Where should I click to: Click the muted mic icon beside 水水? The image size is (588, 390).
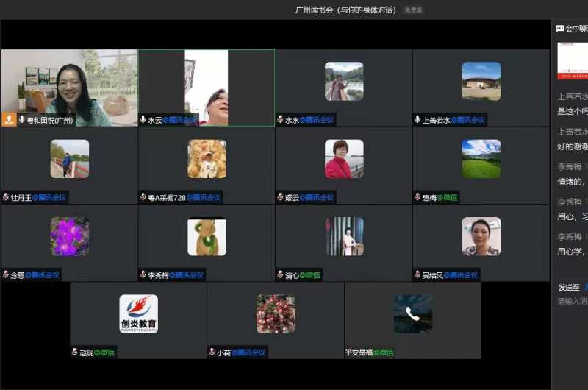coord(280,120)
